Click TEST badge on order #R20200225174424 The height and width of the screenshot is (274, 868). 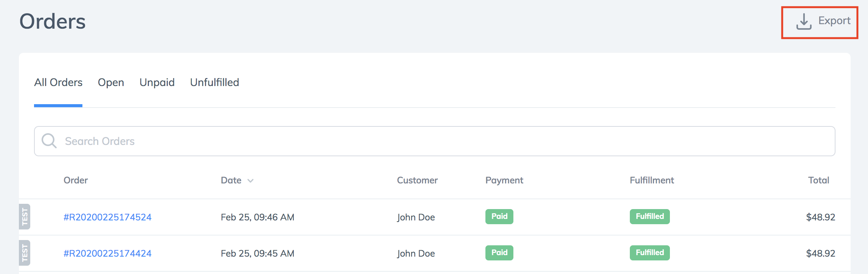pos(25,253)
